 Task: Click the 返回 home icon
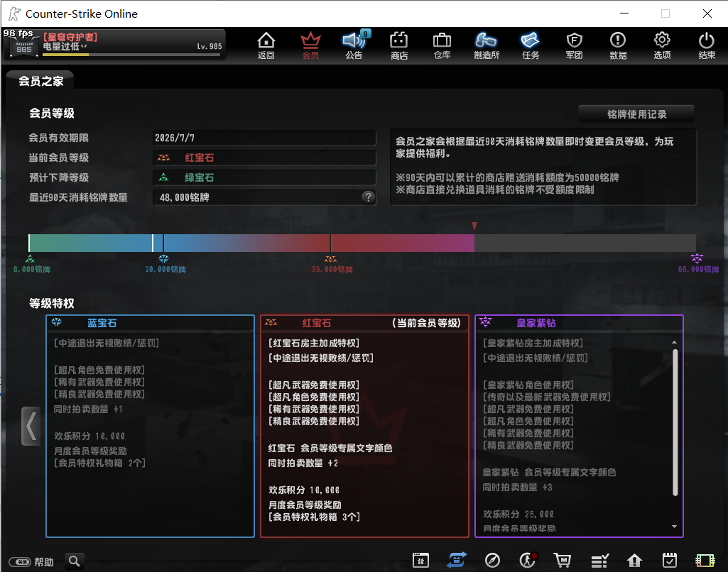tap(266, 45)
